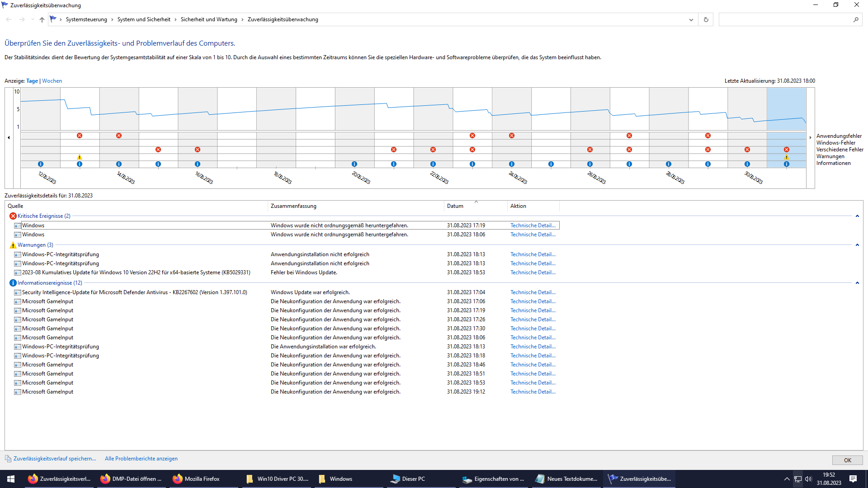The width and height of the screenshot is (868, 488).
Task: Click the yellow Warnungen group icon
Action: pos(13,245)
